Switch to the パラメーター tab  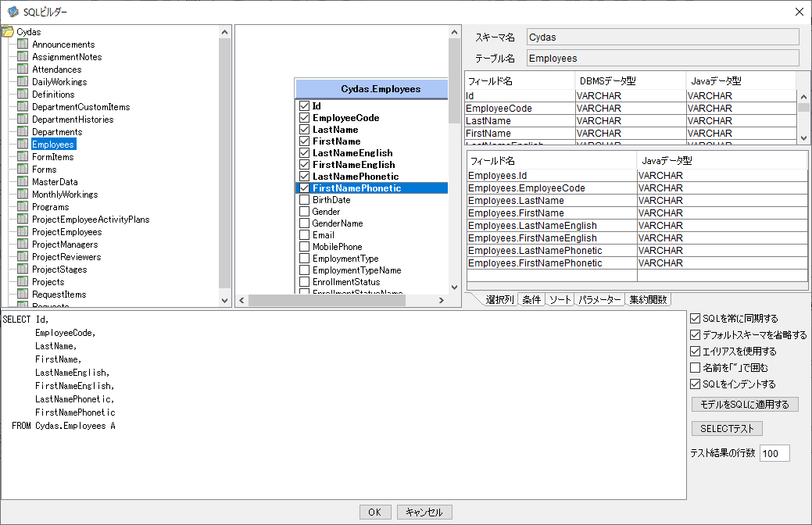[599, 300]
